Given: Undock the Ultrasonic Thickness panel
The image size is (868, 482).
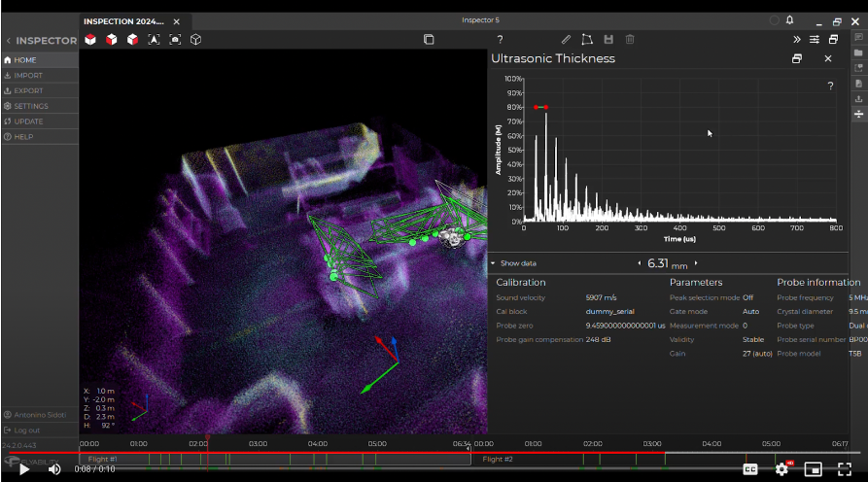Looking at the screenshot, I should (797, 58).
